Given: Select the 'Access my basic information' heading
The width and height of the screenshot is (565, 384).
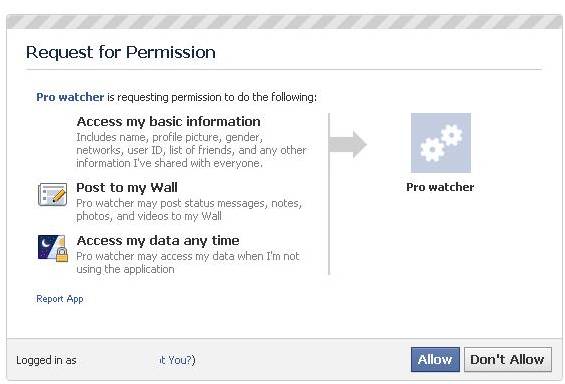Looking at the screenshot, I should (x=168, y=121).
